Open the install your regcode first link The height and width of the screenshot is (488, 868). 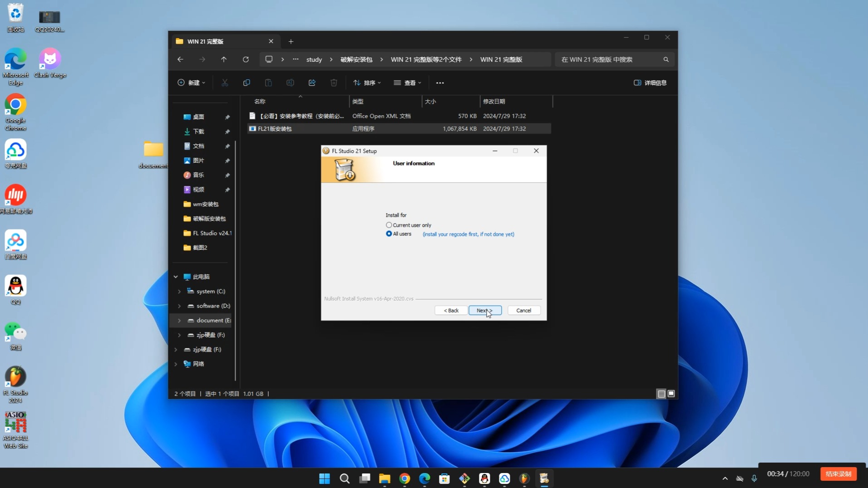click(x=468, y=234)
